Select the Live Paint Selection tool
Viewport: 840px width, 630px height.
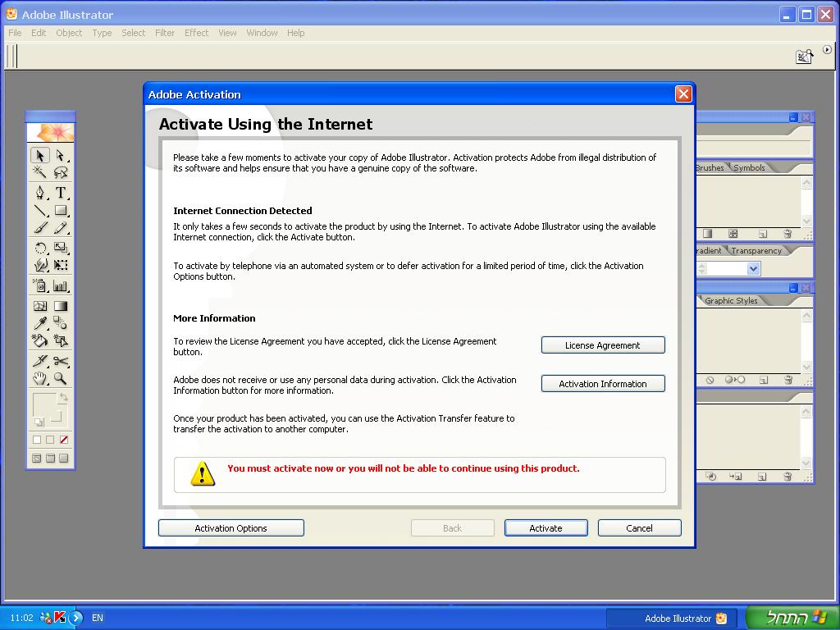(61, 340)
